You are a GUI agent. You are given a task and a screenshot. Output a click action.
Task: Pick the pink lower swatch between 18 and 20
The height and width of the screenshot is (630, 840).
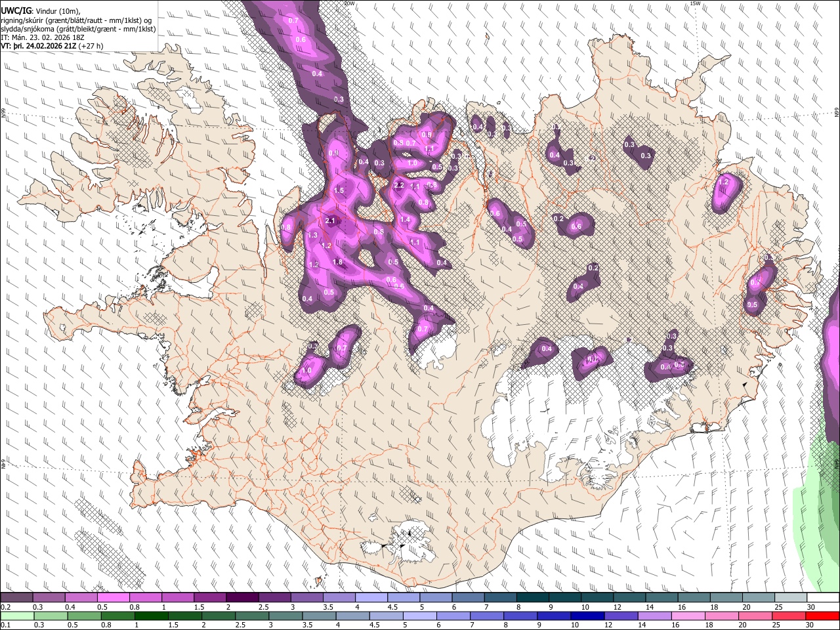(x=722, y=616)
